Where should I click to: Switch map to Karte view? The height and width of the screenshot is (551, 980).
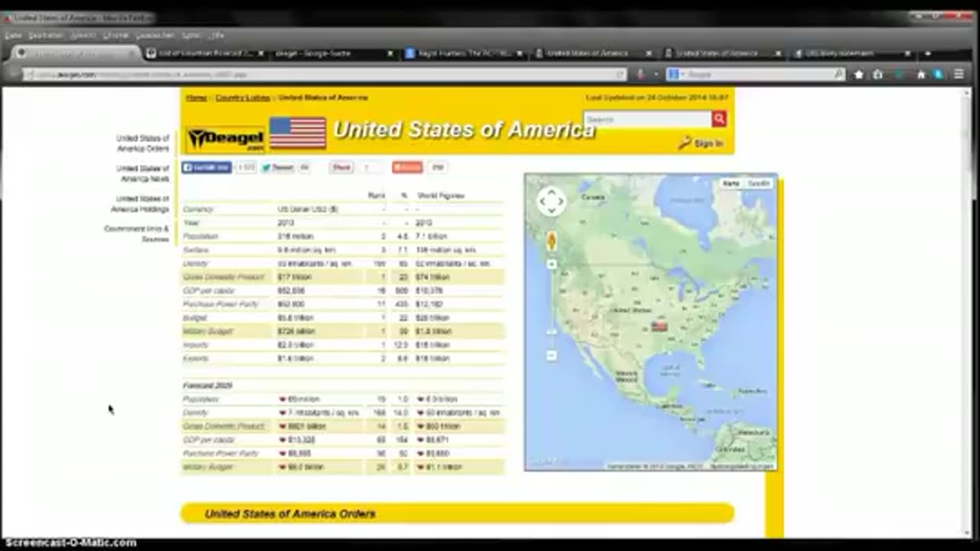click(731, 184)
